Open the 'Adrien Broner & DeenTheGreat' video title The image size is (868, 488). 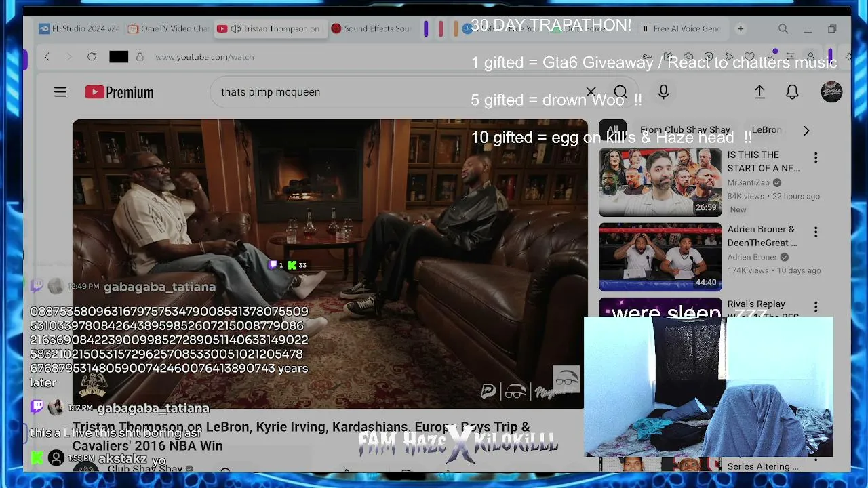[x=762, y=236]
